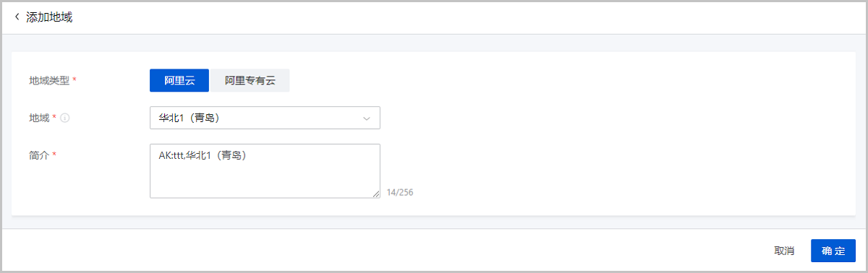Click the info icon next to 地域
The width and height of the screenshot is (868, 273).
coord(65,118)
